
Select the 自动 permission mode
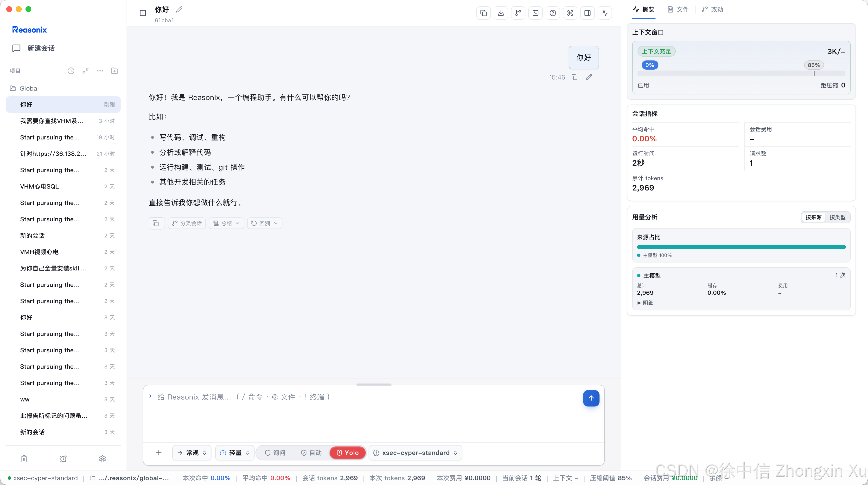[x=311, y=453]
